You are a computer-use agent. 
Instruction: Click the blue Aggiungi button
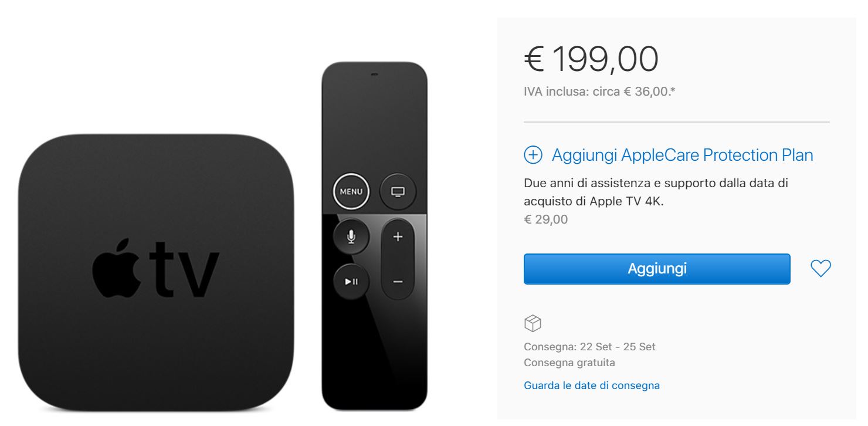657,269
